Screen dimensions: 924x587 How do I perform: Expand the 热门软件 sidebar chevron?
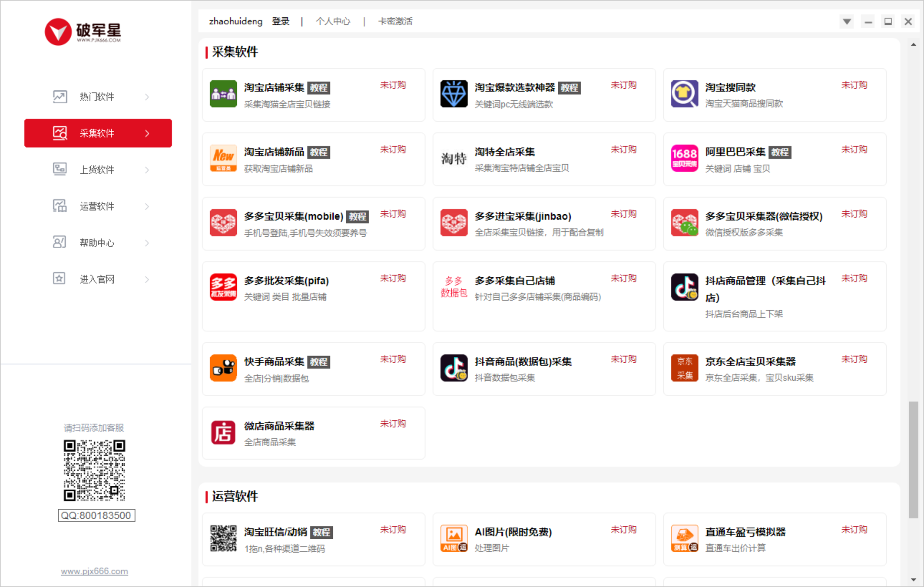pyautogui.click(x=147, y=97)
